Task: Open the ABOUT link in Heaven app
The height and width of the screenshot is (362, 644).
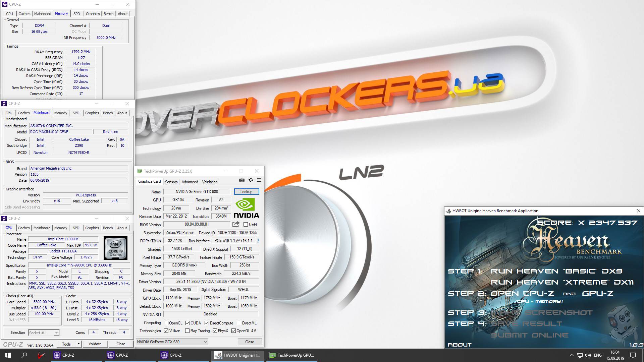Action: click(x=460, y=345)
